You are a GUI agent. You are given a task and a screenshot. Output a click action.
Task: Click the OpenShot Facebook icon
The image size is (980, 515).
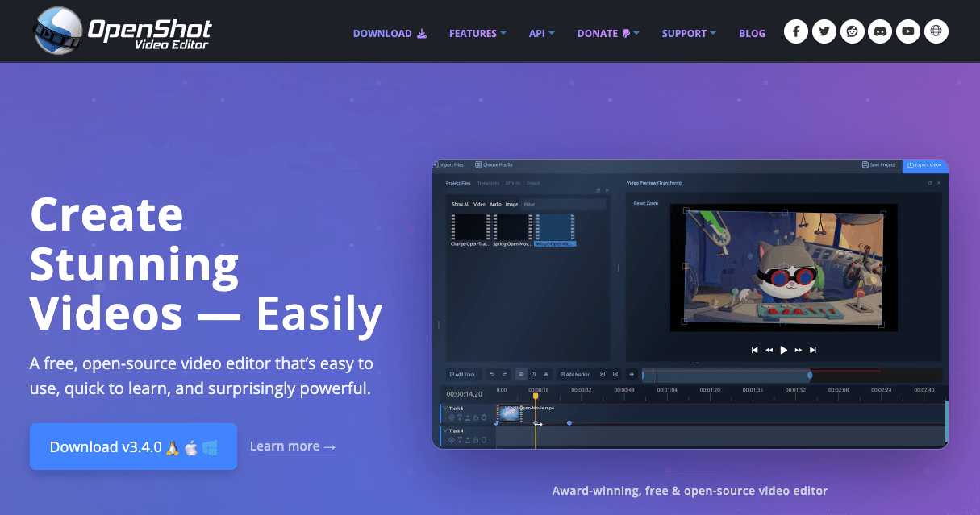795,31
